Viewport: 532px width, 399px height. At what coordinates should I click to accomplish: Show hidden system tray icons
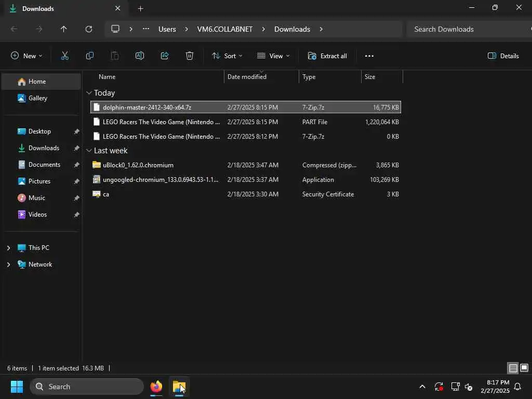click(422, 387)
